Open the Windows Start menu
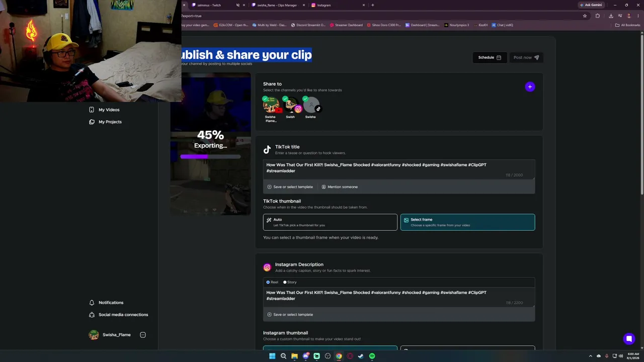The image size is (644, 362). tap(272, 356)
